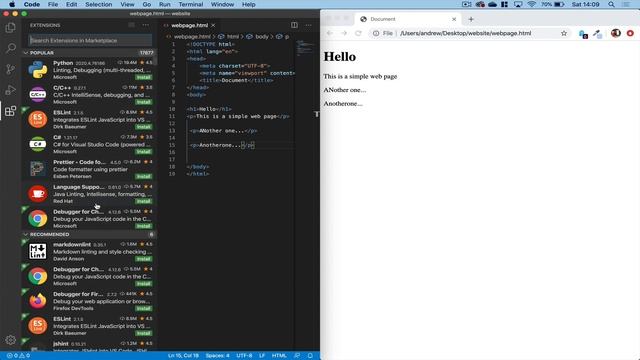Open the Selection menu
640x360 pixels.
[98, 4]
